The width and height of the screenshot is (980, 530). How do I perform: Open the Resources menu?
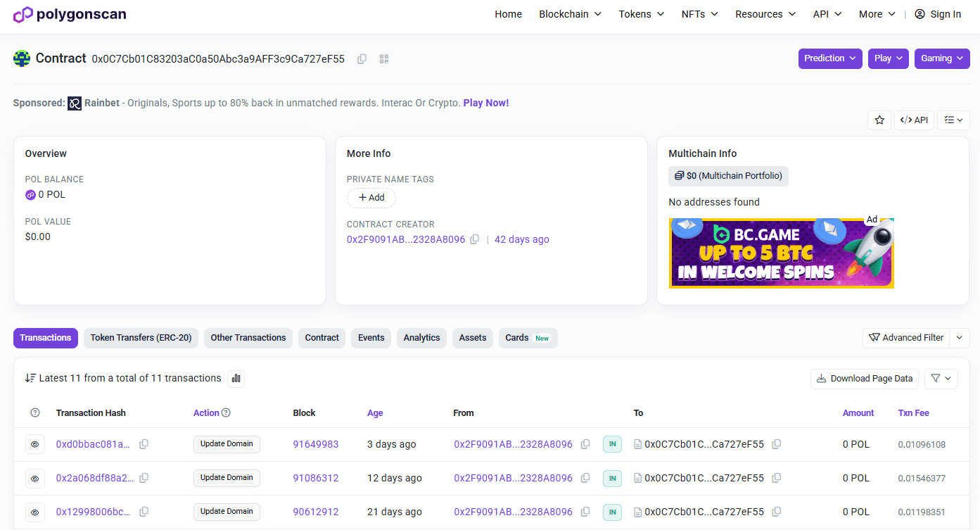click(765, 14)
